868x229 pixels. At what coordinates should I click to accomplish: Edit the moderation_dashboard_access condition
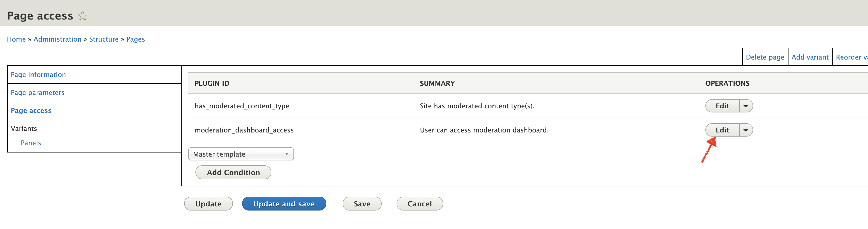coord(722,130)
